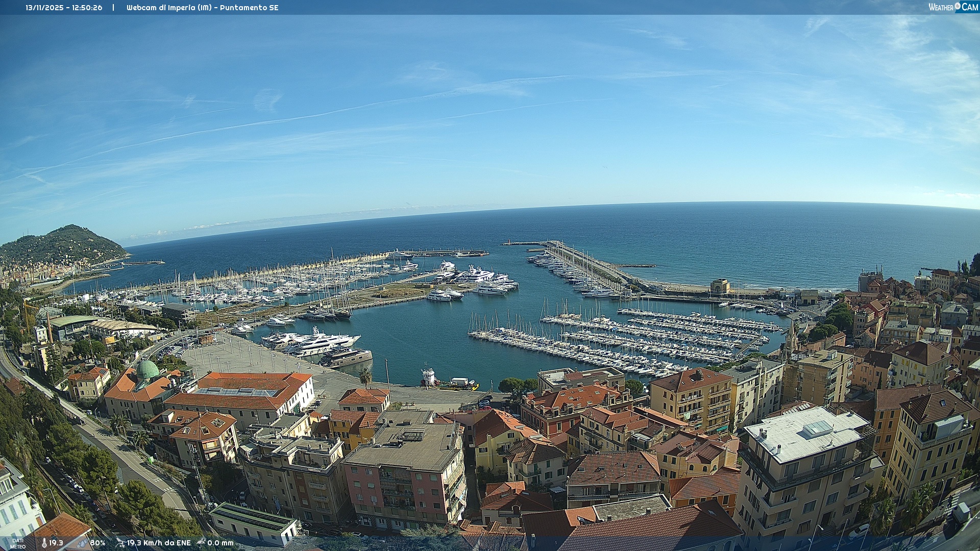The image size is (980, 551).
Task: Click the thermometer temperature icon
Action: tap(44, 543)
